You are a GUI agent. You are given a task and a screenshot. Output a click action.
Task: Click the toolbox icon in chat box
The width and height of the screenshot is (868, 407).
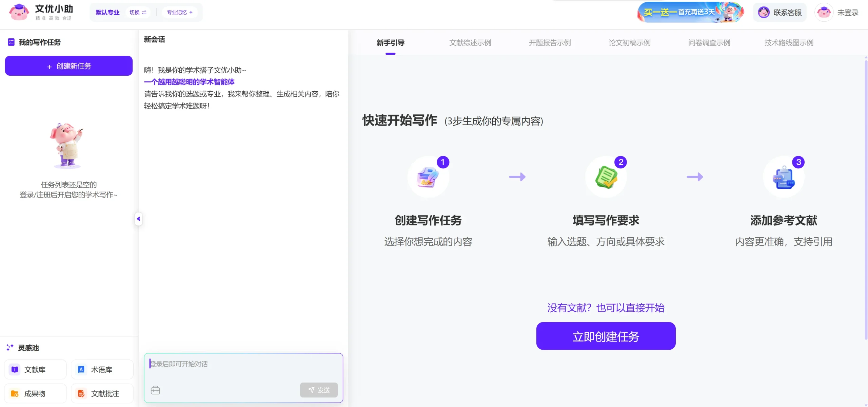[x=155, y=390]
